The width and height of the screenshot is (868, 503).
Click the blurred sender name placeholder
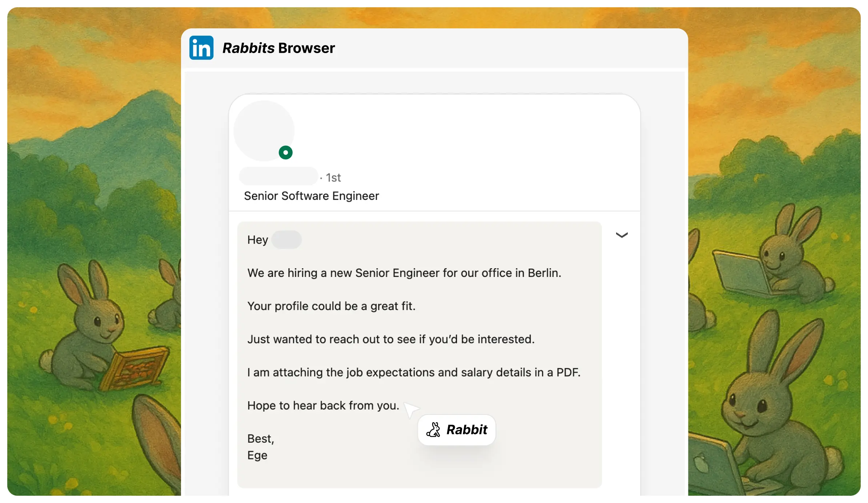(278, 176)
